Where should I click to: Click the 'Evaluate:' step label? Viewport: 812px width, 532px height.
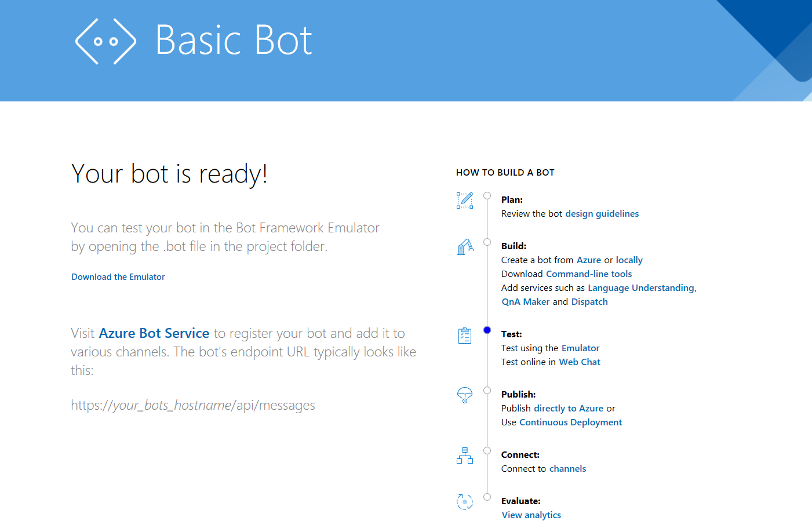click(521, 501)
